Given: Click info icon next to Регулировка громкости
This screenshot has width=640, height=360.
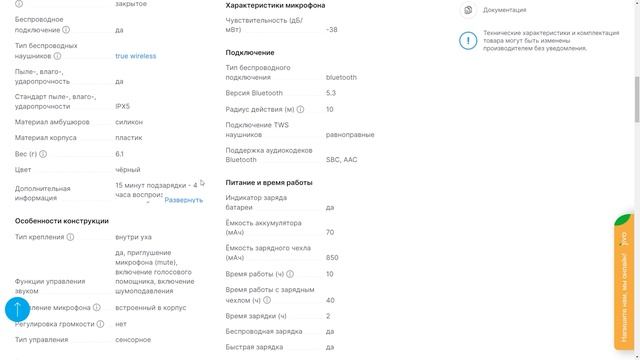Looking at the screenshot, I should 100,324.
